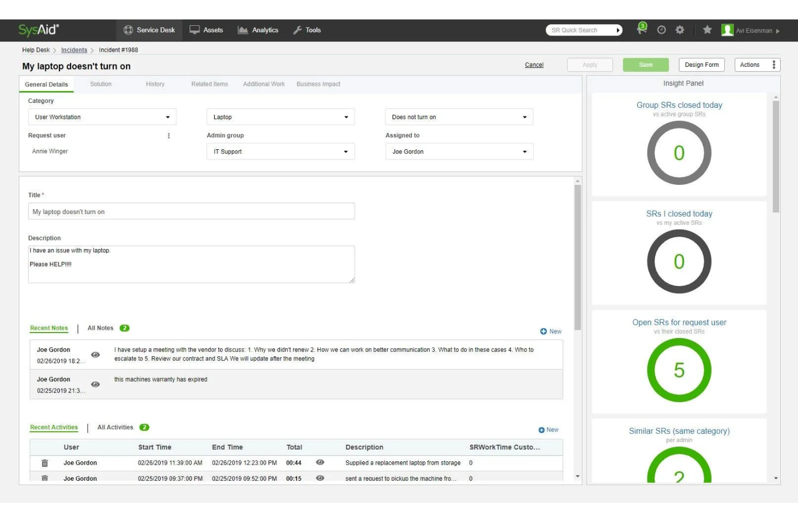Image resolution: width=798 pixels, height=532 pixels.
Task: Delete the first activity using trash icon
Action: (x=46, y=462)
